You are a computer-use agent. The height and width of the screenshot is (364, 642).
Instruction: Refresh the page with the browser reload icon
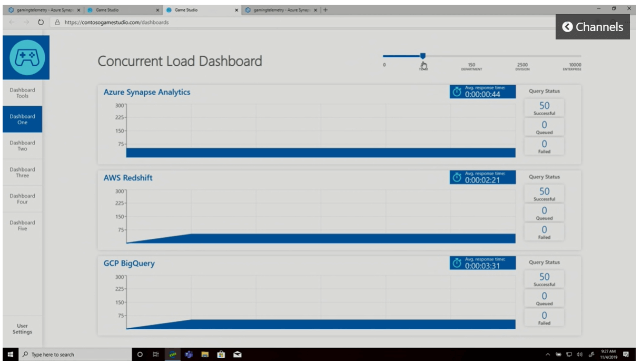41,23
